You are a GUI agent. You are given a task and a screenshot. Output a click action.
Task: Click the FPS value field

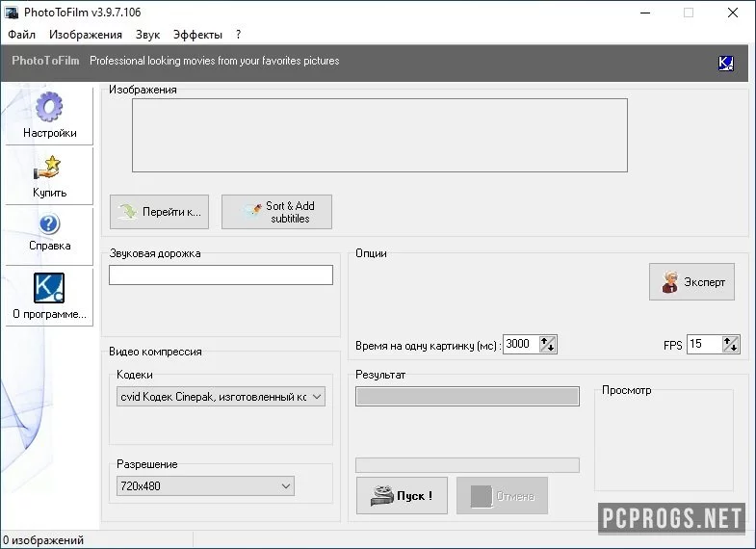pos(704,344)
